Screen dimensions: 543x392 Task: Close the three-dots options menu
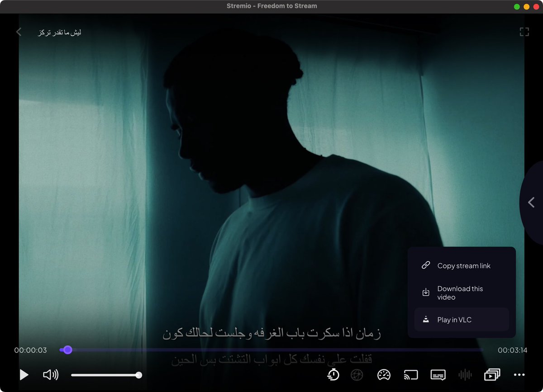pyautogui.click(x=519, y=374)
